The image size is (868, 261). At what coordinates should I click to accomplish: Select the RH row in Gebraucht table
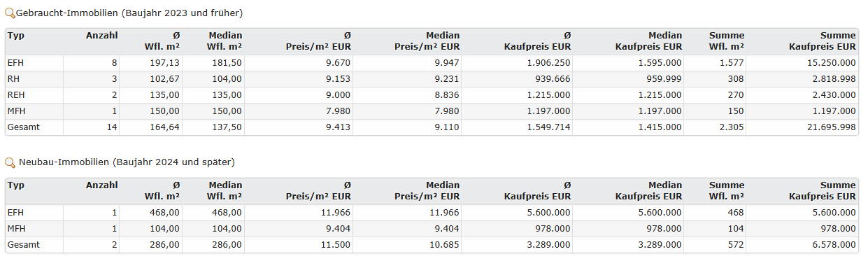(x=432, y=79)
